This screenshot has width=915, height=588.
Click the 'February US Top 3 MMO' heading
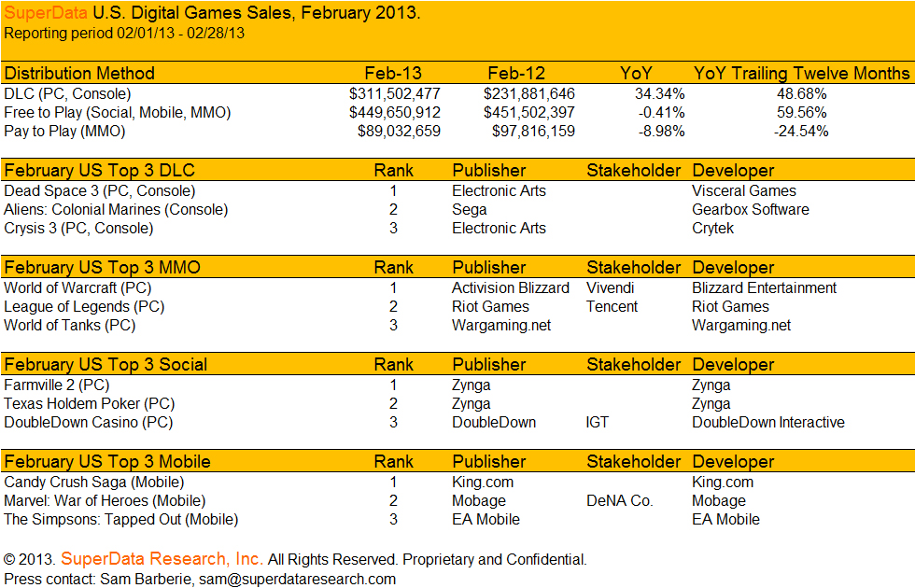click(102, 268)
